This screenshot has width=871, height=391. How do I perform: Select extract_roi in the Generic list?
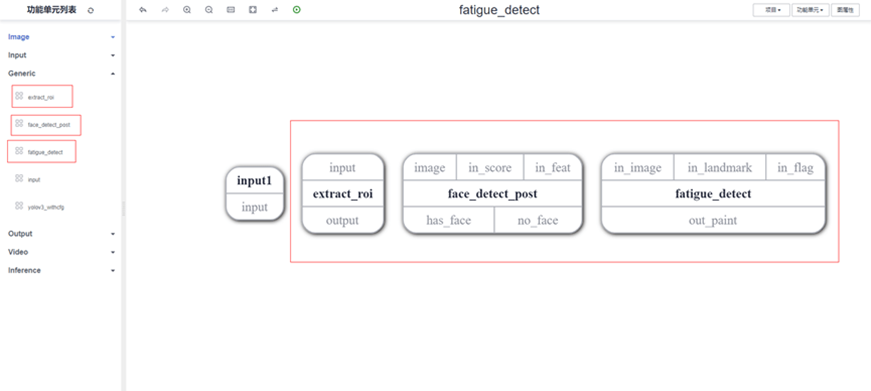pos(41,97)
